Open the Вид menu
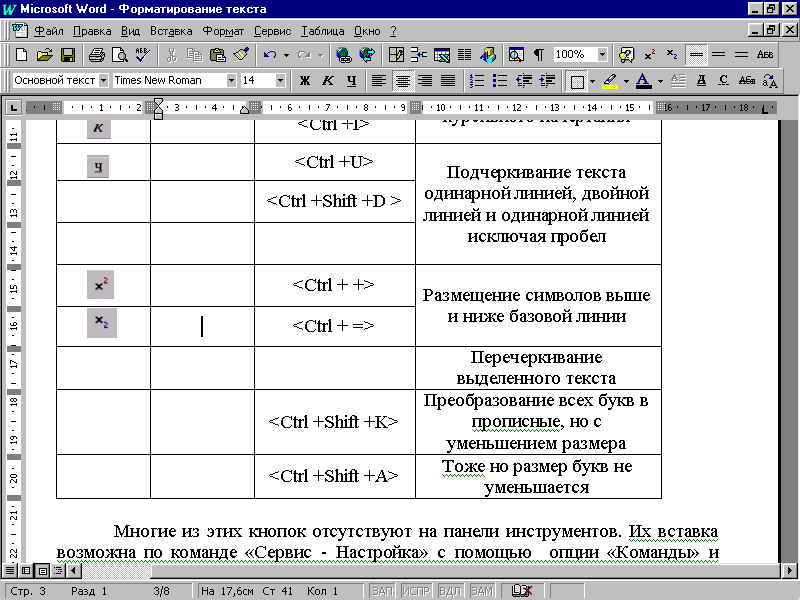The image size is (800, 600). (130, 31)
